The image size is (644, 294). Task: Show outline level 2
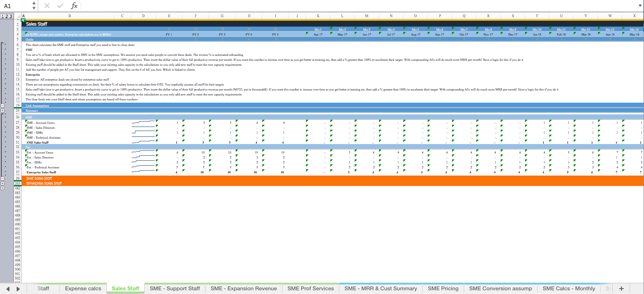7,16
